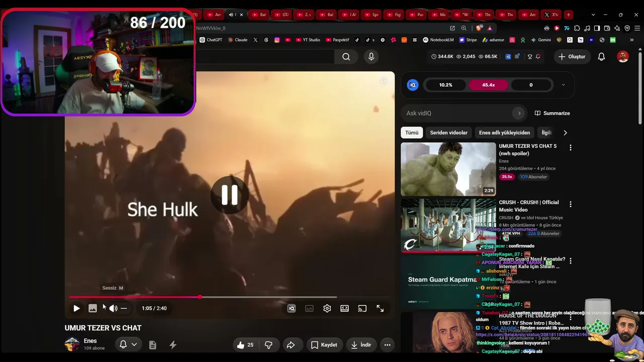Share the video with the arrow button
This screenshot has width=644, height=362.
(291, 345)
